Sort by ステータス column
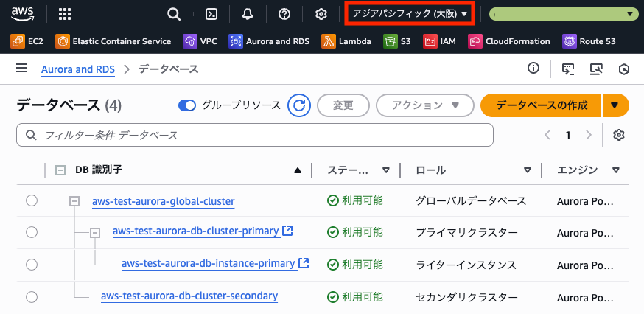This screenshot has height=314, width=644. pos(385,170)
